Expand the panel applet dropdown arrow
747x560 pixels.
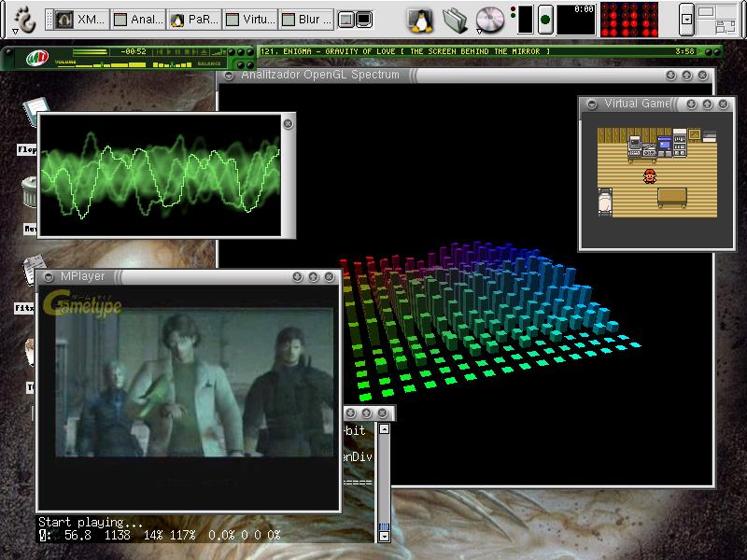pos(687,19)
